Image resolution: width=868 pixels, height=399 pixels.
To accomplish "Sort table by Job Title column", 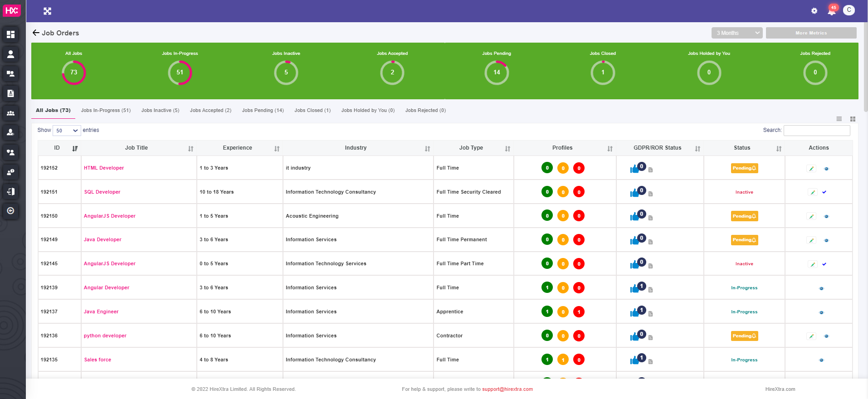I will tap(191, 148).
